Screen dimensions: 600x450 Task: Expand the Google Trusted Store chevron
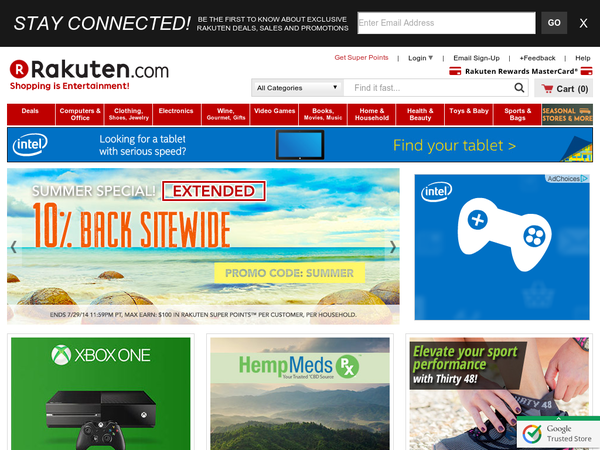click(558, 418)
